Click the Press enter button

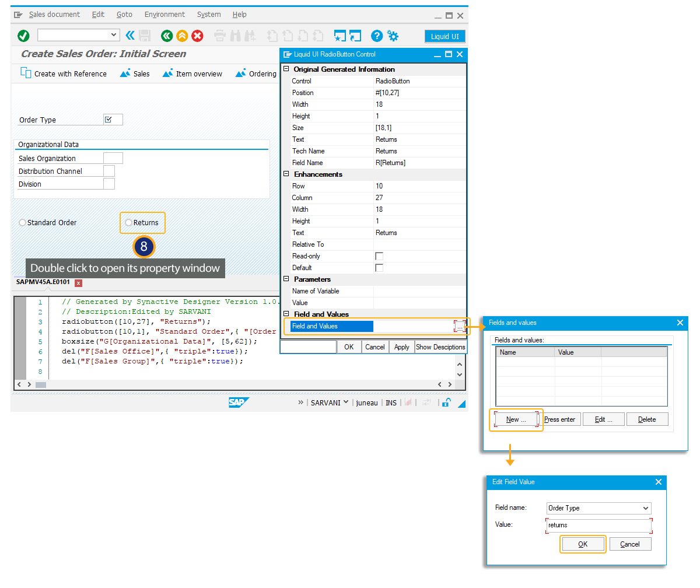tap(559, 419)
